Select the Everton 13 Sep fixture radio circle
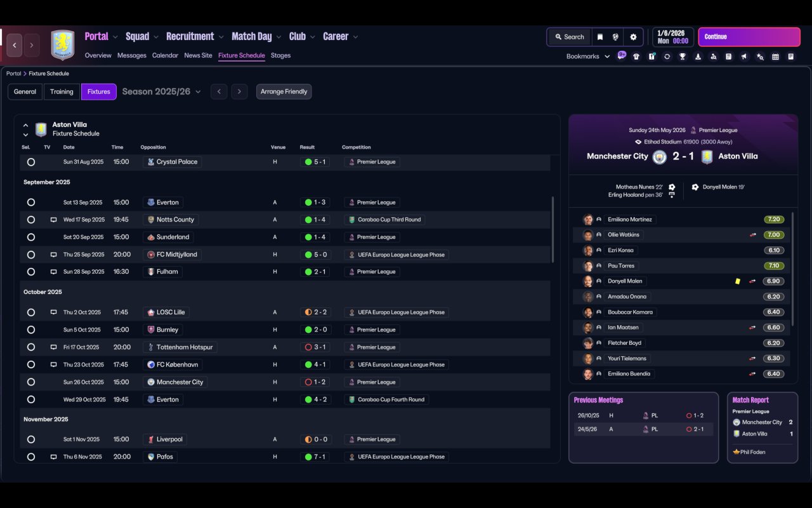The width and height of the screenshot is (812, 508). coord(31,203)
